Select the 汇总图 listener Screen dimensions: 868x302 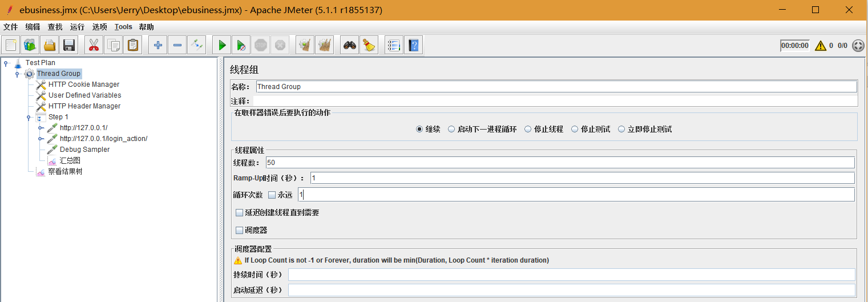point(70,160)
